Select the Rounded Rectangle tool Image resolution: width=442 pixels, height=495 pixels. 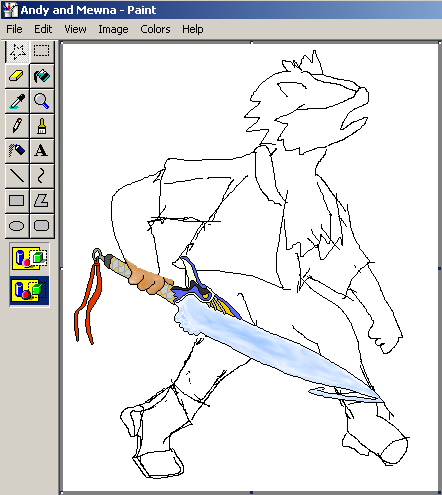point(42,226)
